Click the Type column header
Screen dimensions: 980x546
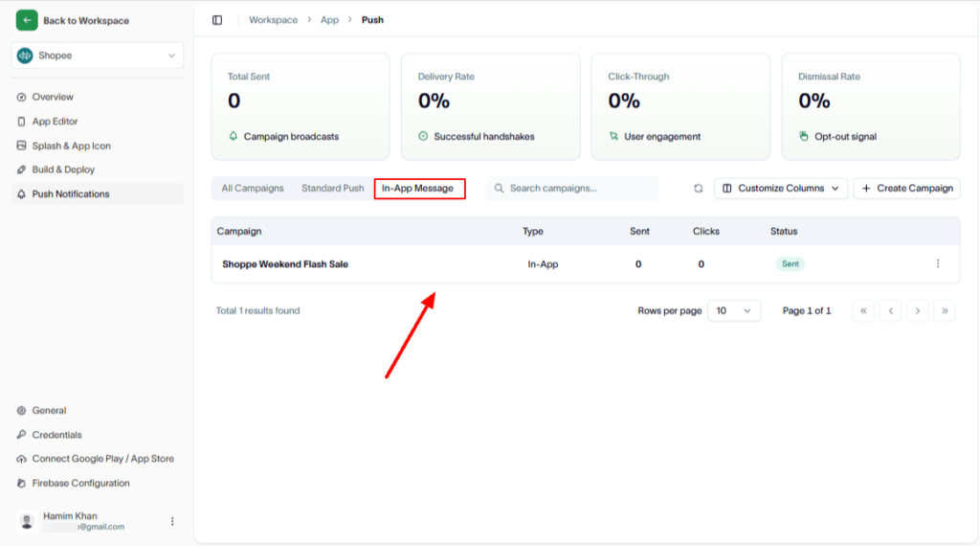pyautogui.click(x=532, y=232)
